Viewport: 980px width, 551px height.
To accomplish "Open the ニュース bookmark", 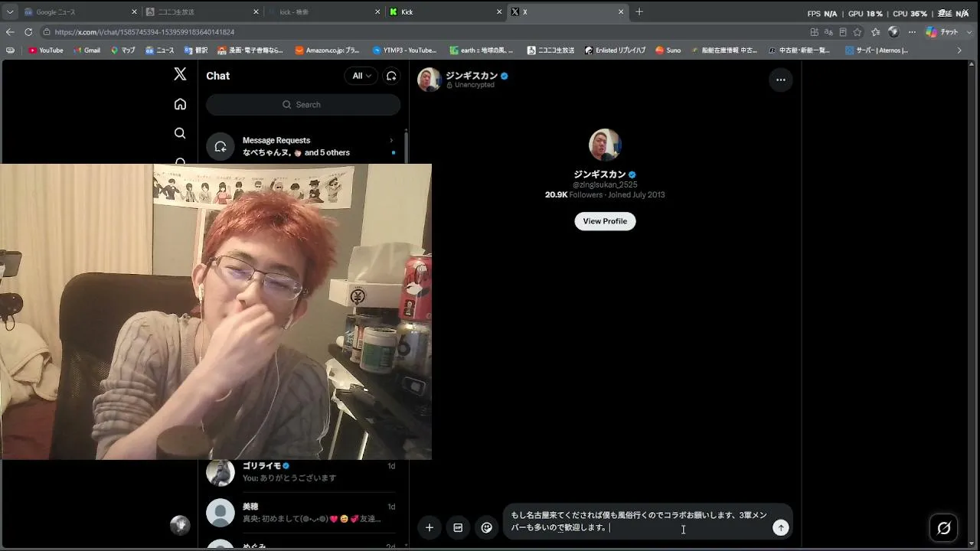I will pos(159,51).
